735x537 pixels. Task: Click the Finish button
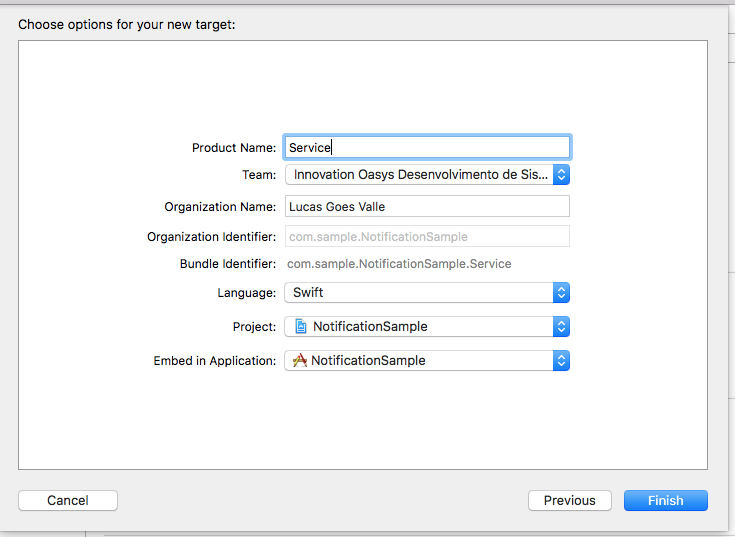[x=666, y=500]
